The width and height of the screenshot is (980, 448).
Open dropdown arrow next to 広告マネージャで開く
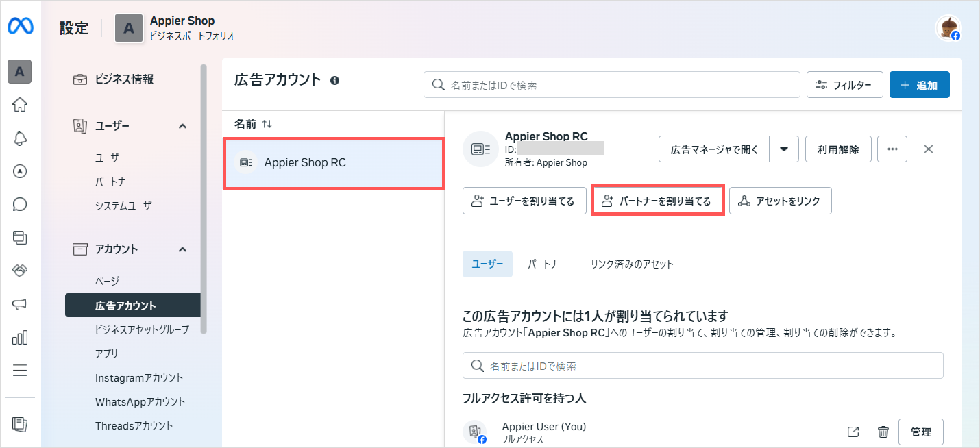784,149
